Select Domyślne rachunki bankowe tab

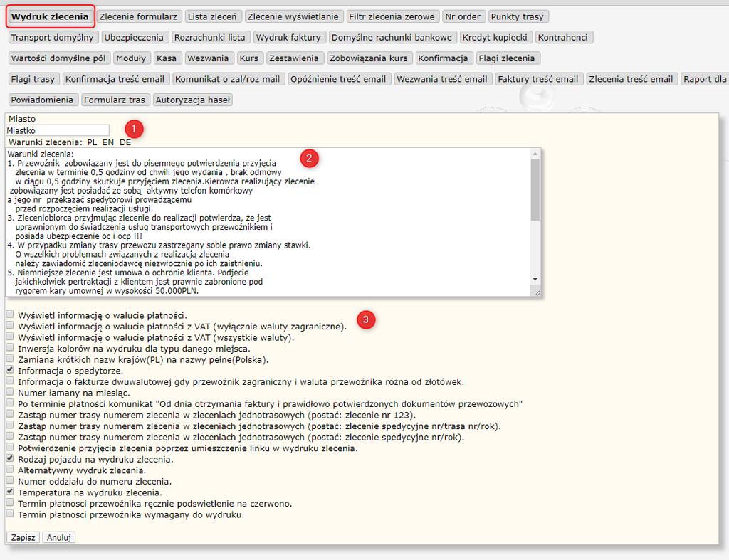point(392,37)
